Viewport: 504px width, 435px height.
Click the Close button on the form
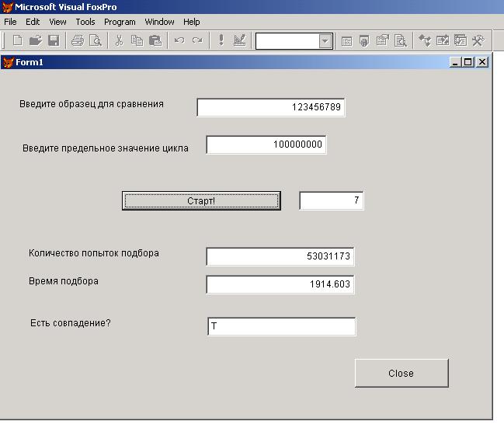(401, 373)
